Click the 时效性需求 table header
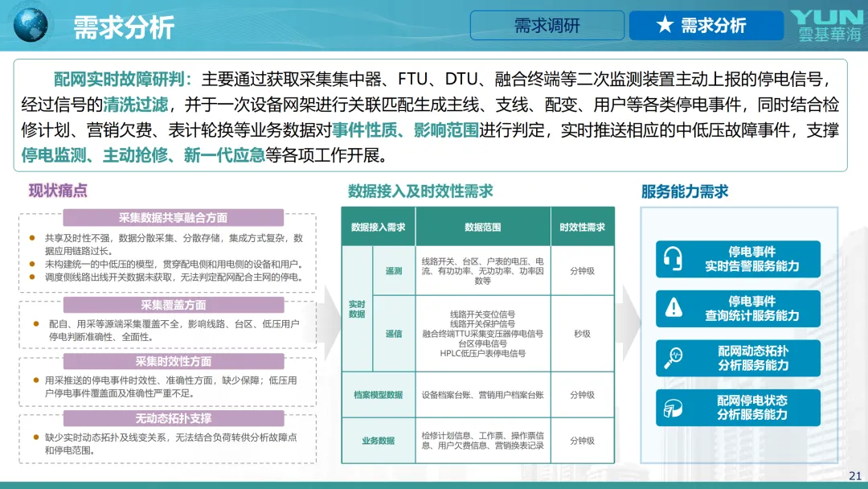This screenshot has height=489, width=868. pos(583,227)
